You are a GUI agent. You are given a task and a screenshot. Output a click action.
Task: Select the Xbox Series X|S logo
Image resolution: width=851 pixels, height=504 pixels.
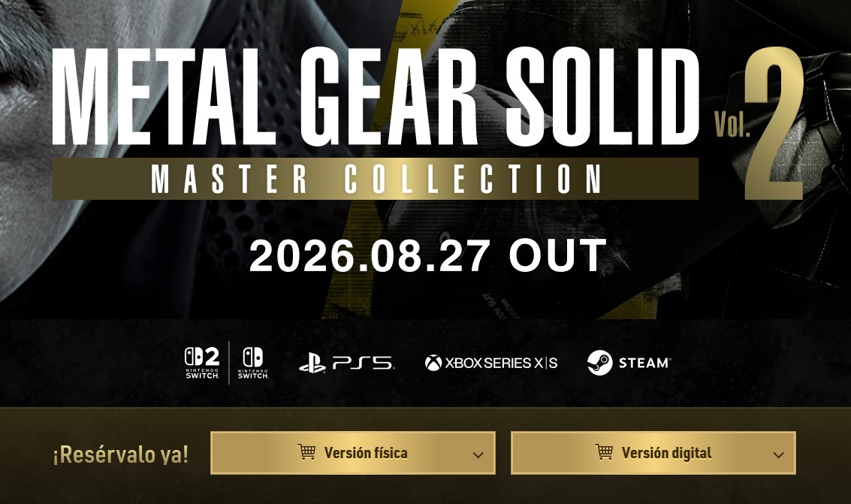pos(491,363)
